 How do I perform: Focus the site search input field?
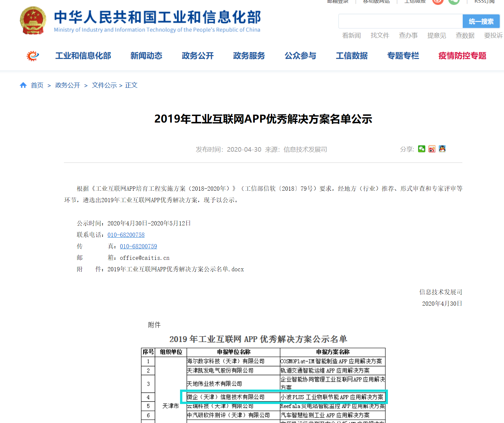click(400, 22)
